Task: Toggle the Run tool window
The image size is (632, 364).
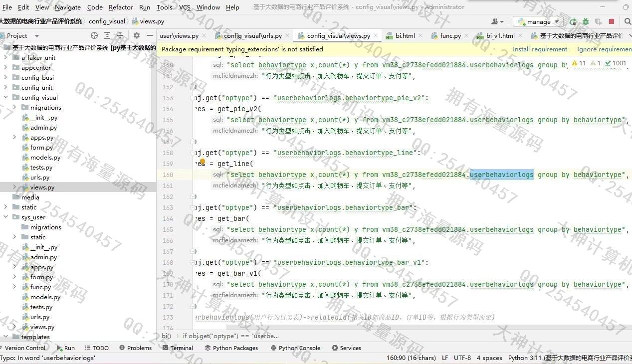Action: coord(65,348)
